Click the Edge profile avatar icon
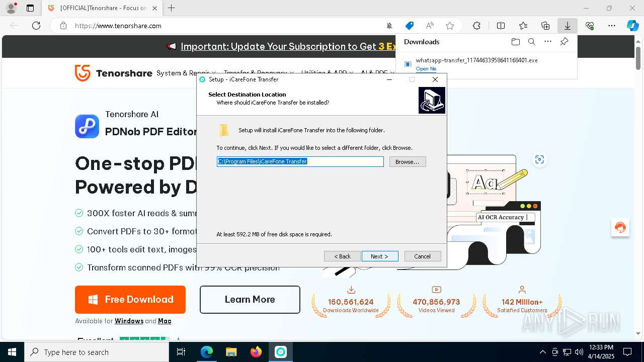This screenshot has height=362, width=644. tap(11, 8)
